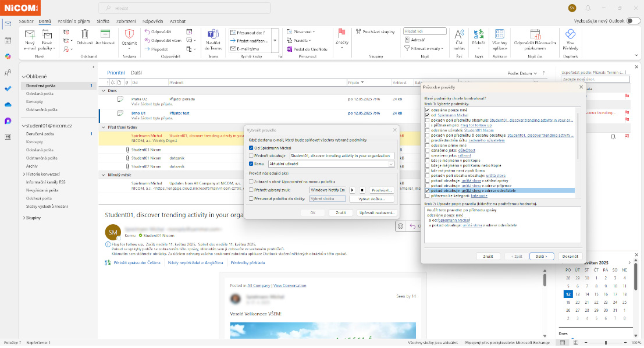Switch to the Další inbox tab
644x348 pixels.
click(136, 73)
